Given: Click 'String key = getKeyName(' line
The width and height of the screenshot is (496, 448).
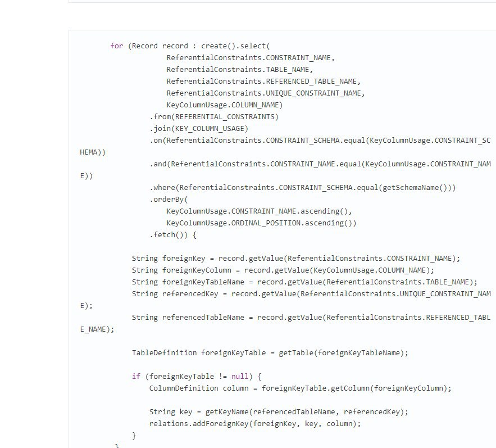Looking at the screenshot, I should tap(279, 412).
